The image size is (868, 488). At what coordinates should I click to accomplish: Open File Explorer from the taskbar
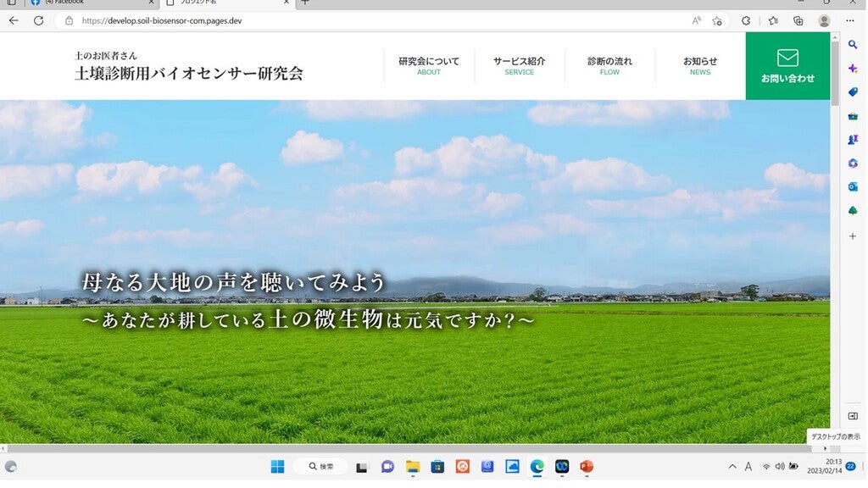click(x=413, y=468)
